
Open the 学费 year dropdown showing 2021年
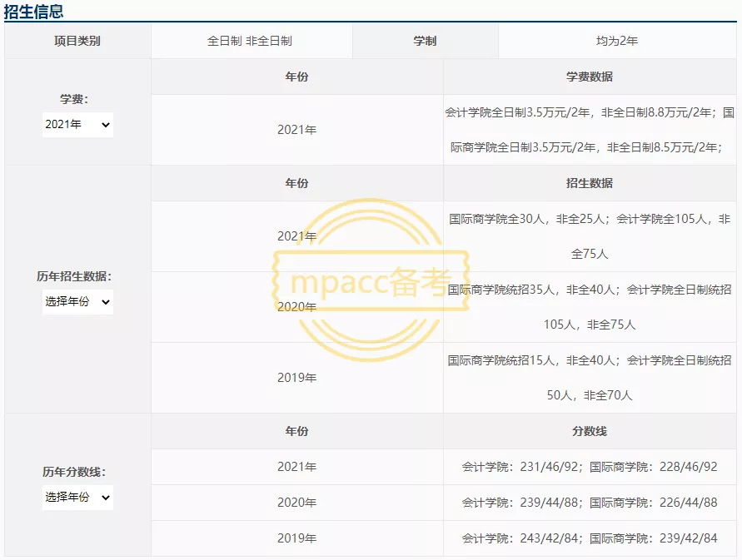click(x=77, y=124)
